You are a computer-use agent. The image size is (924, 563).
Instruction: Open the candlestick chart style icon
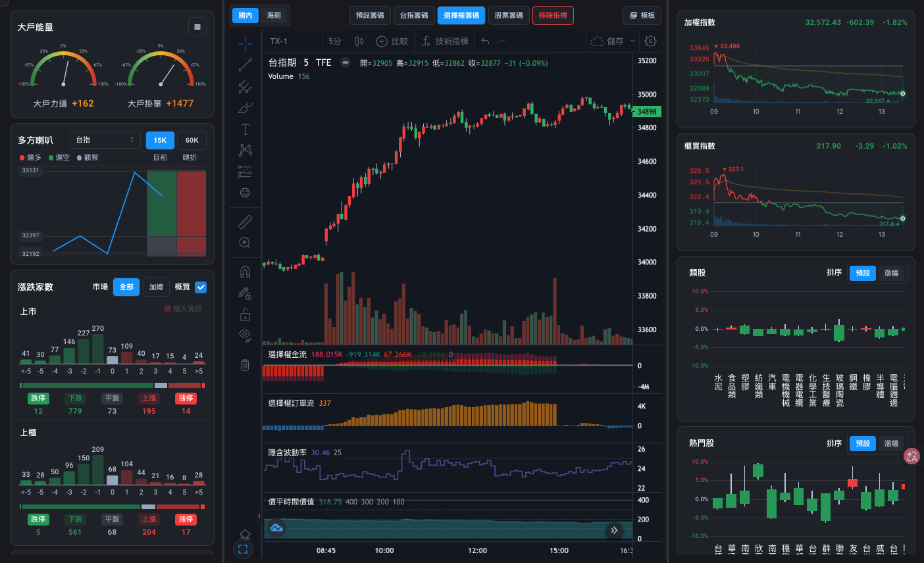point(359,41)
